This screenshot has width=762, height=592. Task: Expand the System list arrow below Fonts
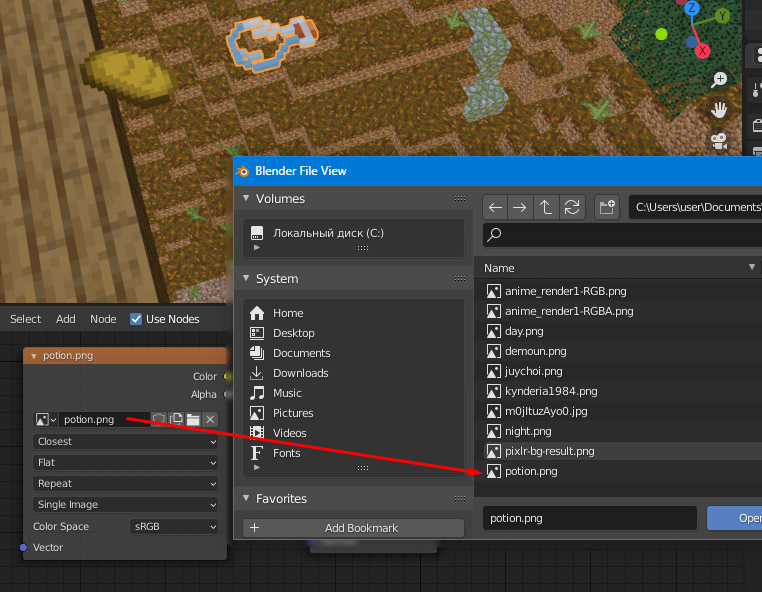tap(257, 467)
